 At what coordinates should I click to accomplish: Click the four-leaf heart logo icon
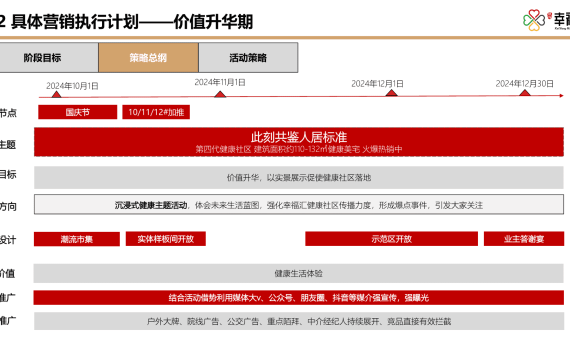pos(534,20)
